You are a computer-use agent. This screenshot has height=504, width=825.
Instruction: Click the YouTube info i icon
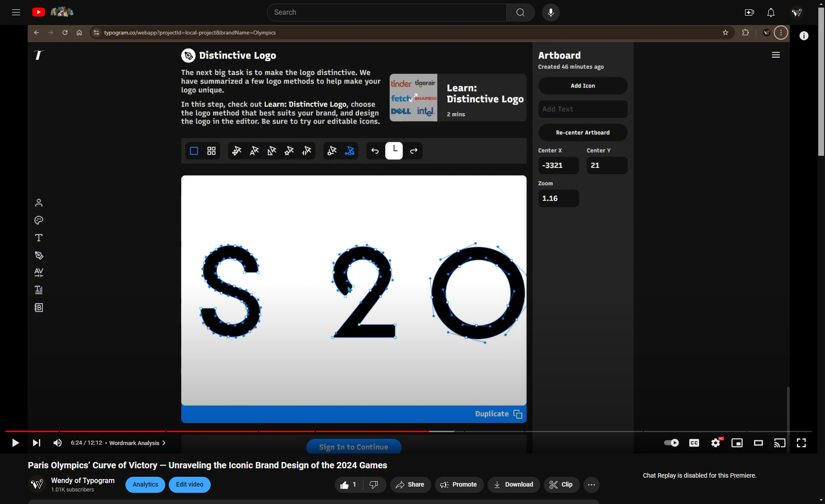tap(804, 36)
